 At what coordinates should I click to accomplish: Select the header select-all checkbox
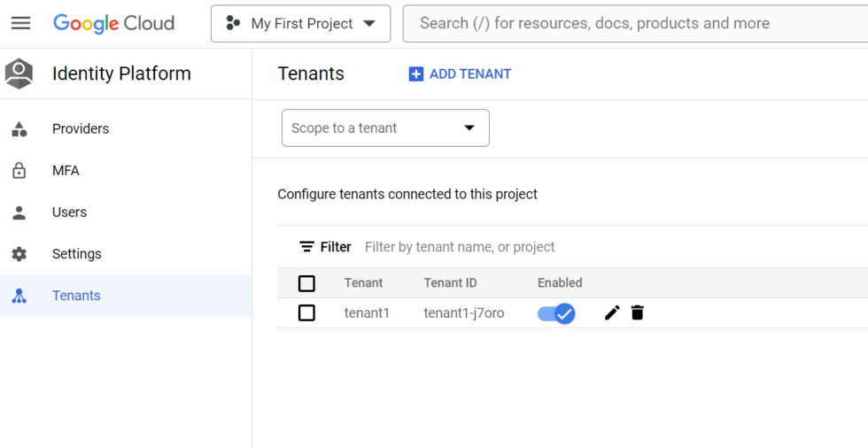[x=306, y=283]
